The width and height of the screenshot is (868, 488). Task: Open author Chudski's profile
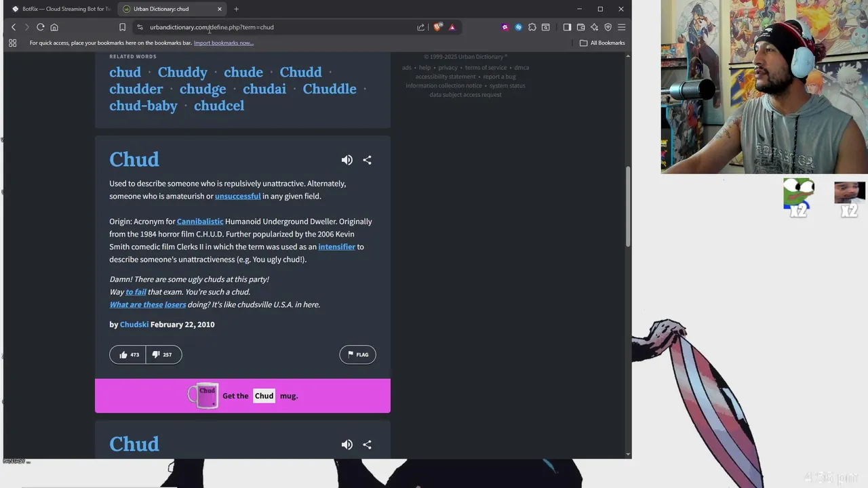click(x=134, y=325)
